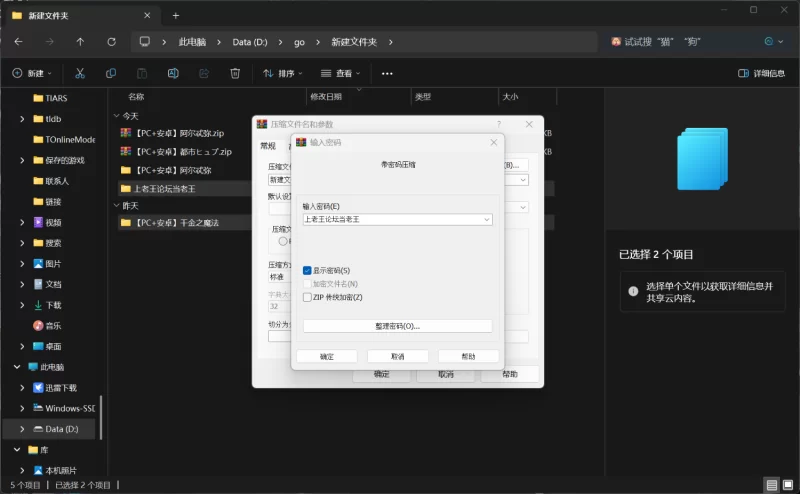Click 新建文件夹 in the address breadcrumb
The height and width of the screenshot is (494, 800).
pos(354,42)
